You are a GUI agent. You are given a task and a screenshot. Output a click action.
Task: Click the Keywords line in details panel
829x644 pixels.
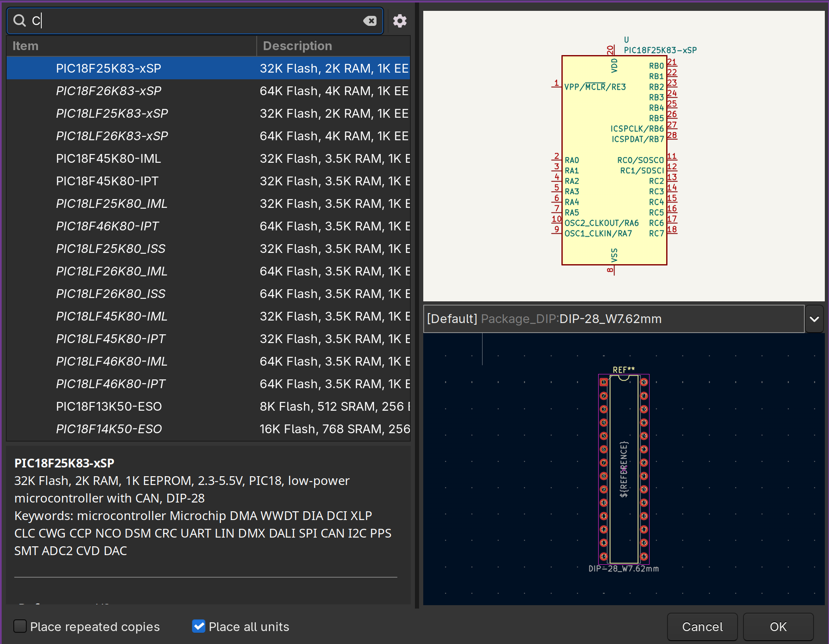click(193, 516)
